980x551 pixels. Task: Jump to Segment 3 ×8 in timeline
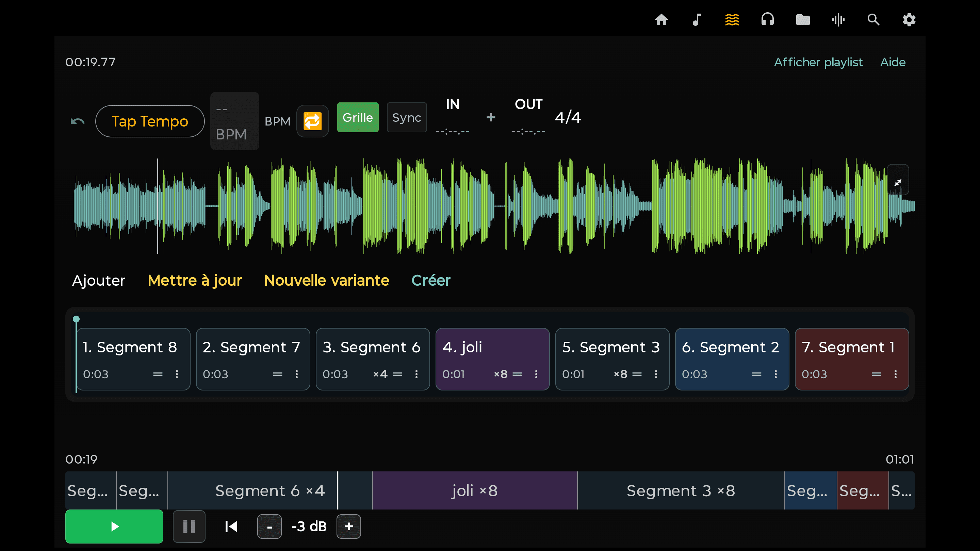click(x=681, y=490)
